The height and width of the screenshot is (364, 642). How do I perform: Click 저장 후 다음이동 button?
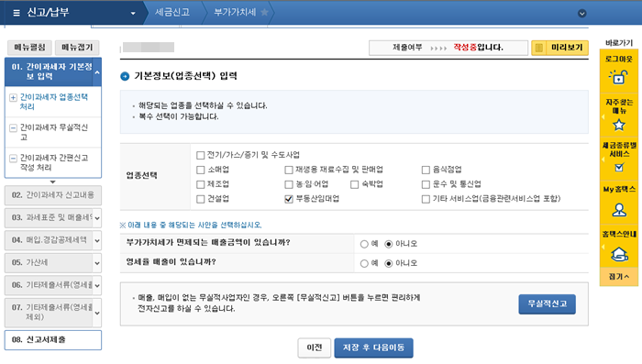(x=373, y=348)
